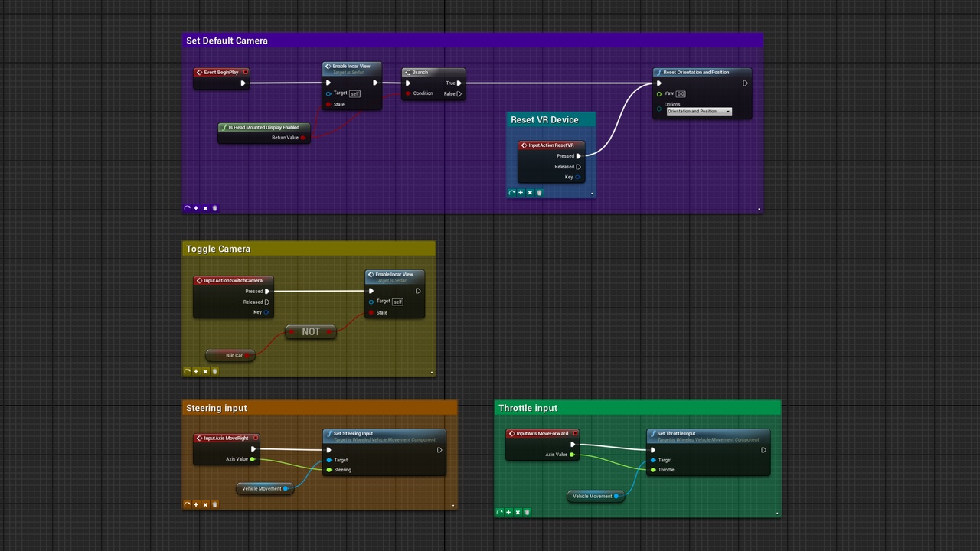Click the Pressed pin on InputAction SwitchCamera

tap(266, 292)
